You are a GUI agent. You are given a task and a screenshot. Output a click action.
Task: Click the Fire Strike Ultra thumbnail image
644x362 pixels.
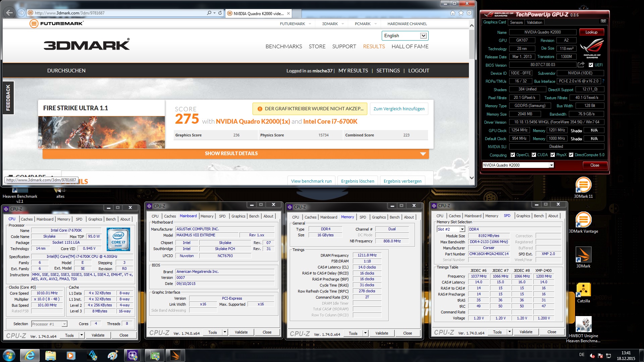pos(101,132)
